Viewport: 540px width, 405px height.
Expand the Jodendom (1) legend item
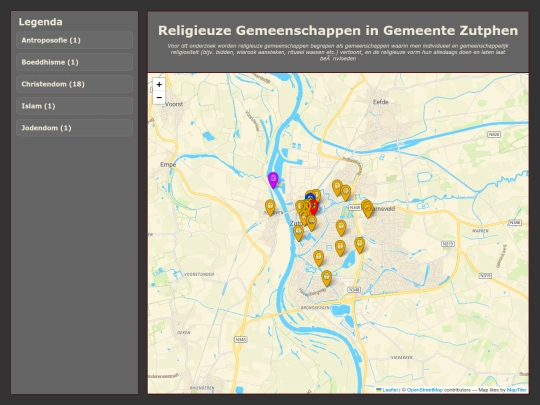[74, 128]
